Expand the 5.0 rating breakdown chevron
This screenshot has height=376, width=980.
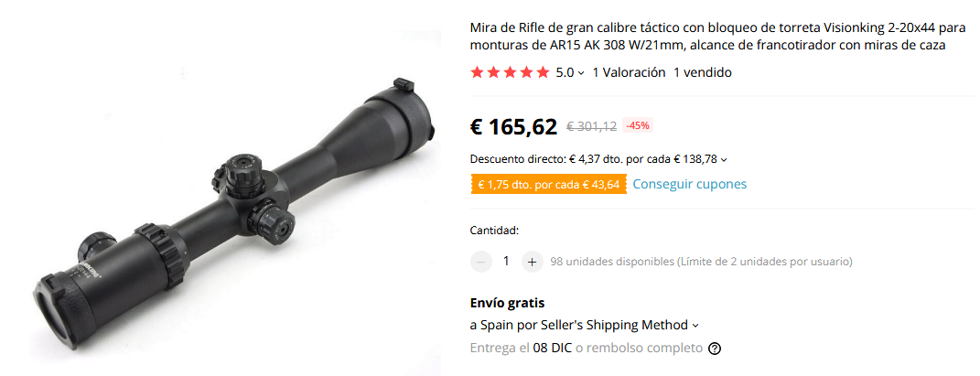[581, 73]
